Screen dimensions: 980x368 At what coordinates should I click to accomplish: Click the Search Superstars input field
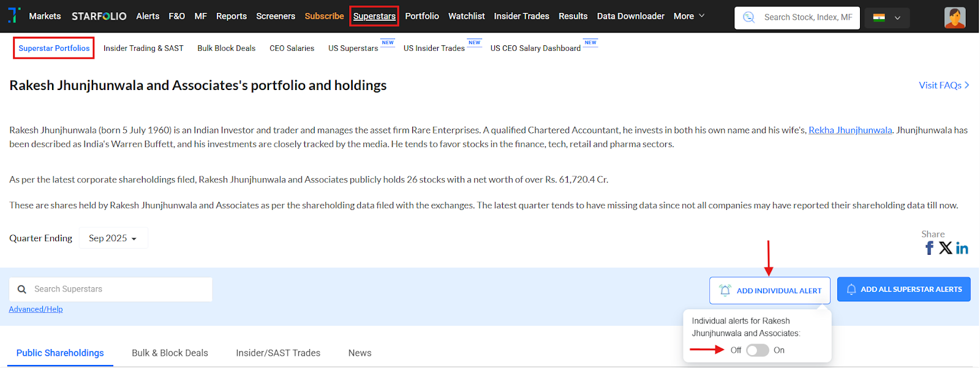coord(119,290)
